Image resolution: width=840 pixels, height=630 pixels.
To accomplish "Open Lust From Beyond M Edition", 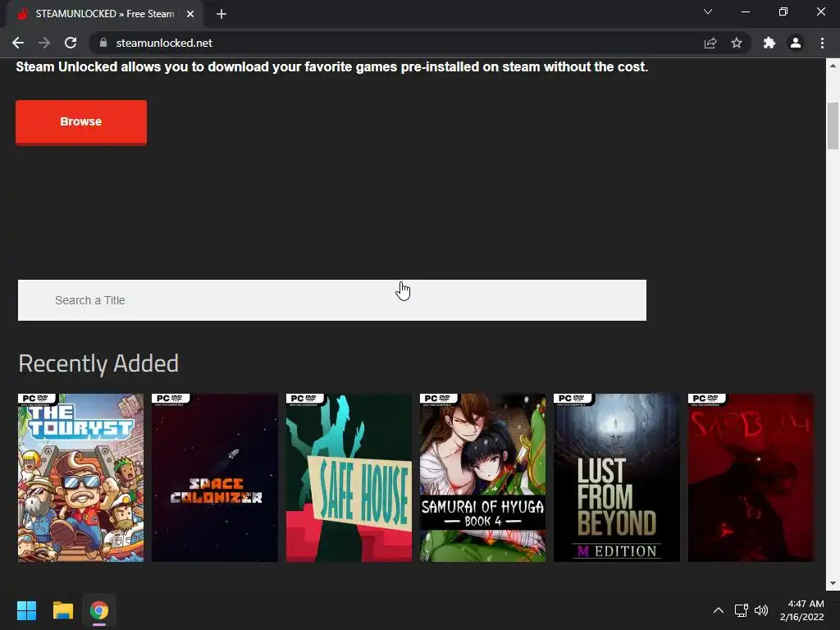I will [x=617, y=478].
